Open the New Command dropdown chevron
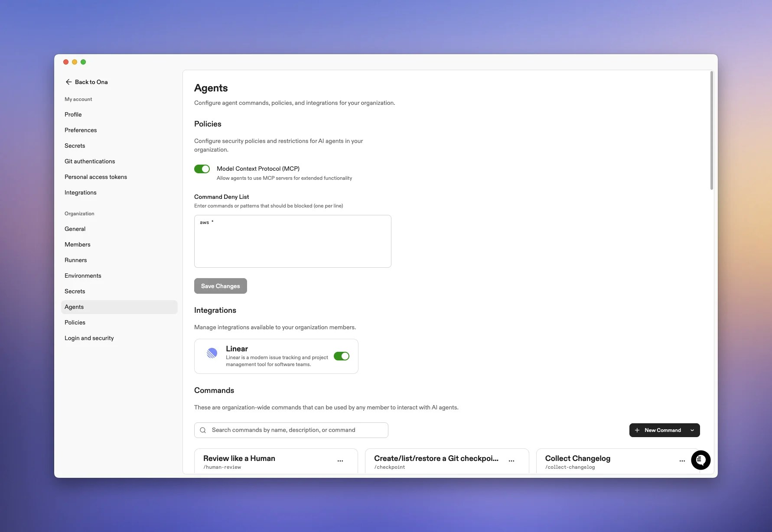Image resolution: width=772 pixels, height=532 pixels. coord(692,430)
